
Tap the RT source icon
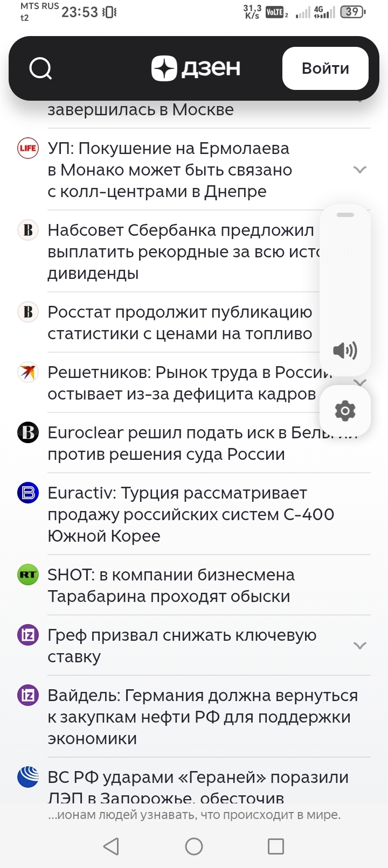click(x=28, y=575)
